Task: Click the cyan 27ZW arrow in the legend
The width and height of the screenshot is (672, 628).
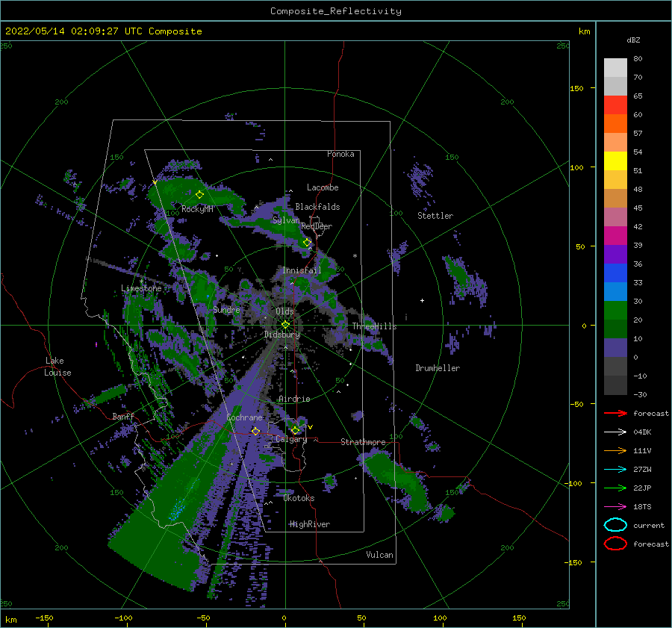Action: tap(615, 470)
